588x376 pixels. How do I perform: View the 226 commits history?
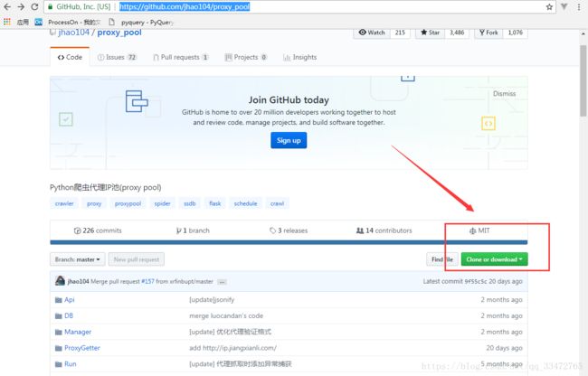click(98, 230)
